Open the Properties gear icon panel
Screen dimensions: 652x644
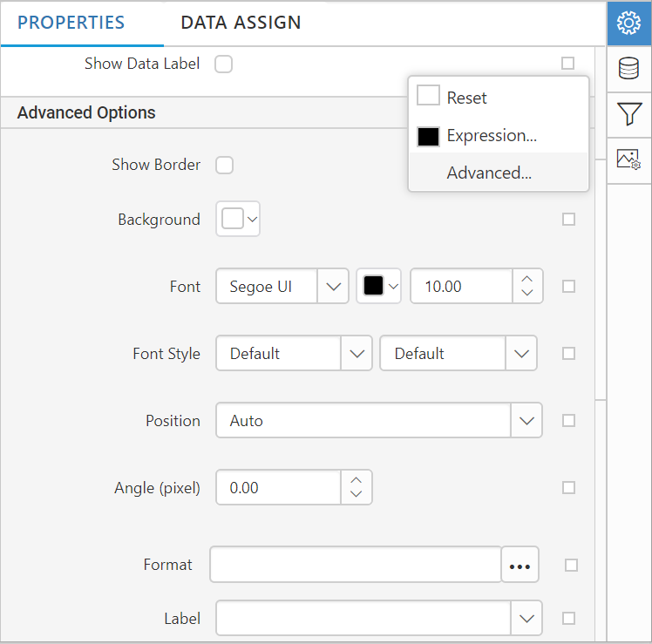click(628, 24)
